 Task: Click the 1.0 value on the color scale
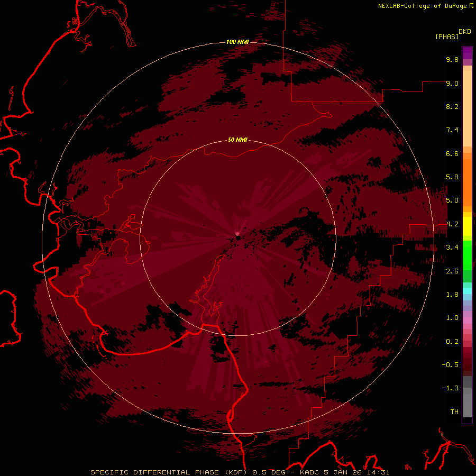(x=452, y=318)
